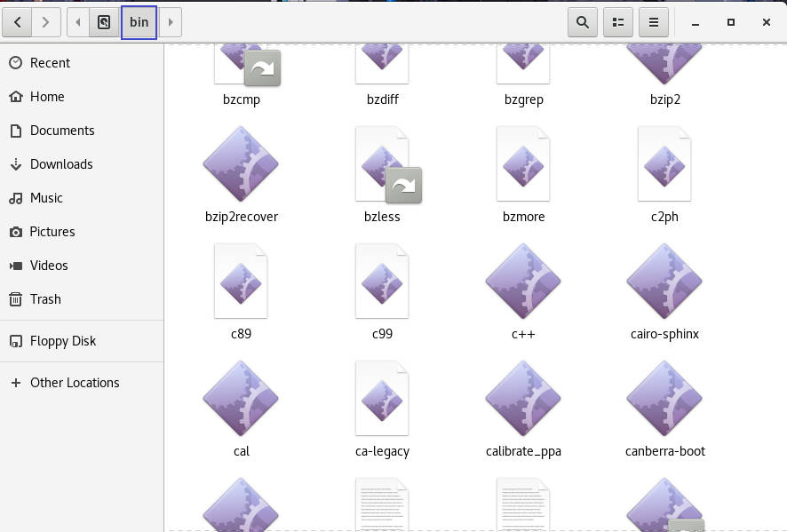The width and height of the screenshot is (787, 532).
Task: Open root disk location in path bar
Action: point(104,22)
